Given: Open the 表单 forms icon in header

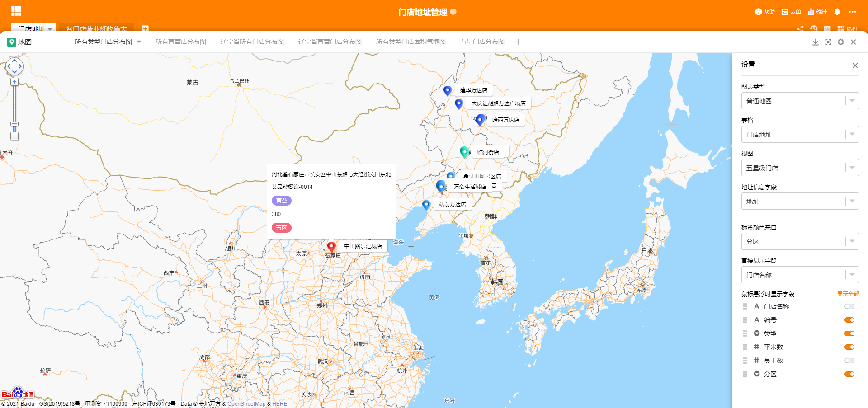Looking at the screenshot, I should click(790, 12).
